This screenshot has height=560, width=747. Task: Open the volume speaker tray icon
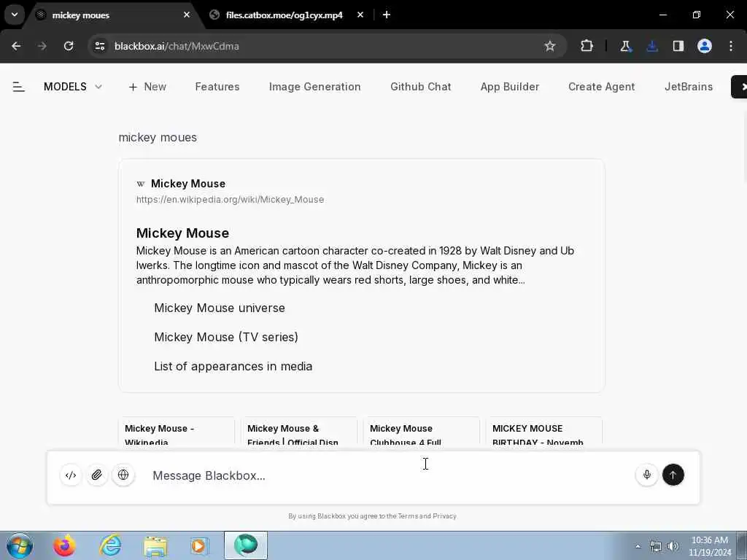click(673, 546)
